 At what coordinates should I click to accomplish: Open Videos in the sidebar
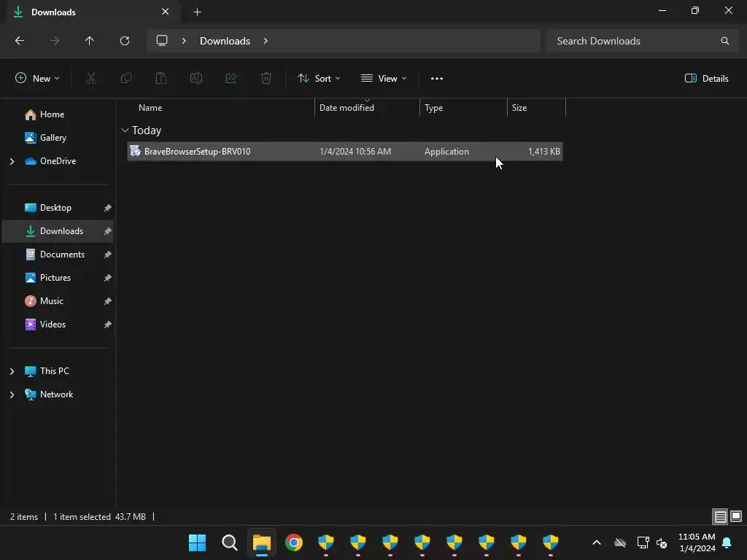pyautogui.click(x=53, y=324)
